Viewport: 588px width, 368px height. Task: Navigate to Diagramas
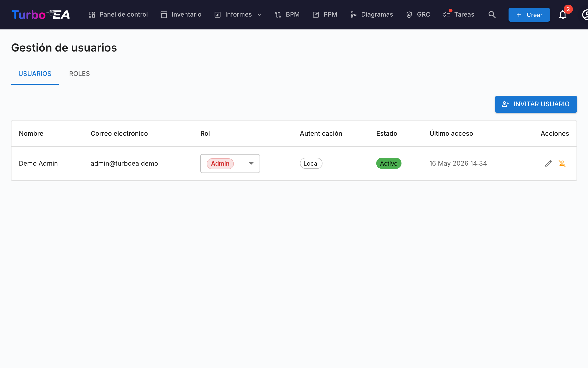coord(371,14)
